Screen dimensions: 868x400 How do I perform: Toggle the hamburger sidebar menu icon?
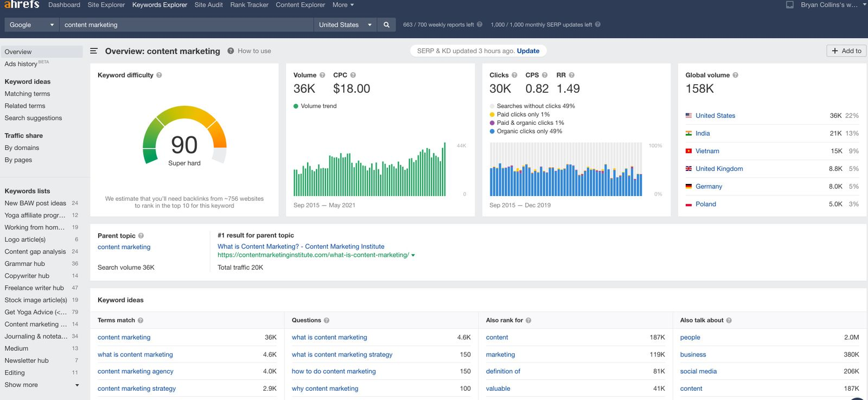tap(94, 51)
